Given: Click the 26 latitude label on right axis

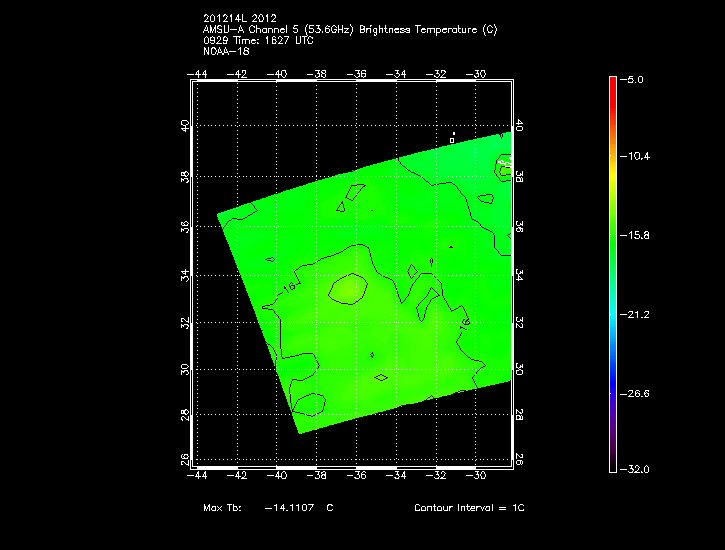Looking at the screenshot, I should (x=518, y=458).
